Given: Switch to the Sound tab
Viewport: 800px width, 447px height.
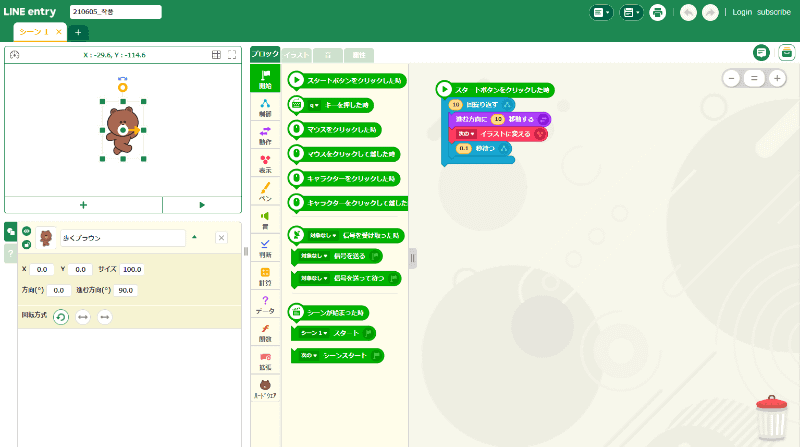Looking at the screenshot, I should (328, 55).
